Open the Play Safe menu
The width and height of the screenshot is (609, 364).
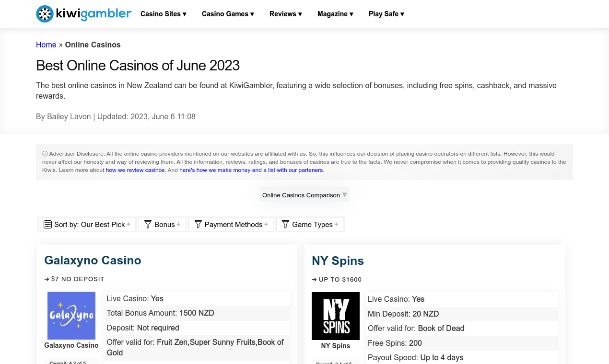(x=386, y=14)
